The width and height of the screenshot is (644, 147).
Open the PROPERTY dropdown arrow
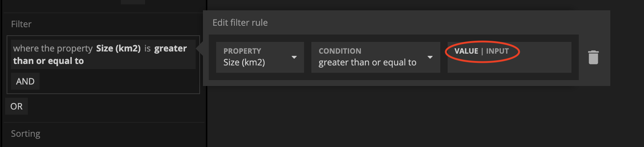(x=294, y=57)
